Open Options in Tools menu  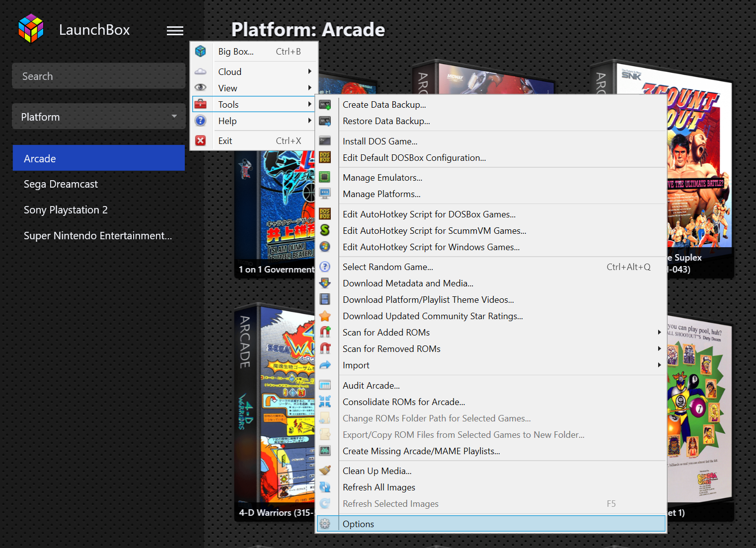click(x=491, y=524)
